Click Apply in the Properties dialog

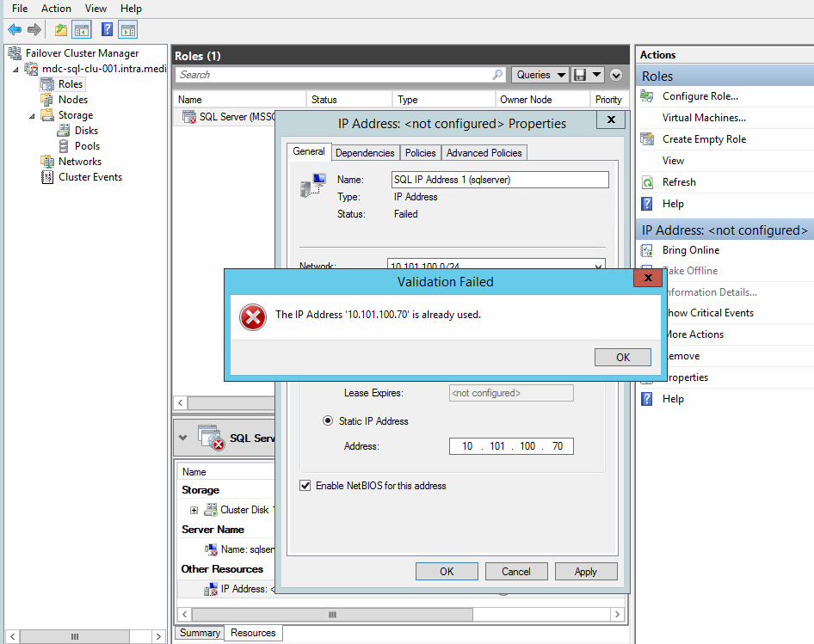click(586, 572)
